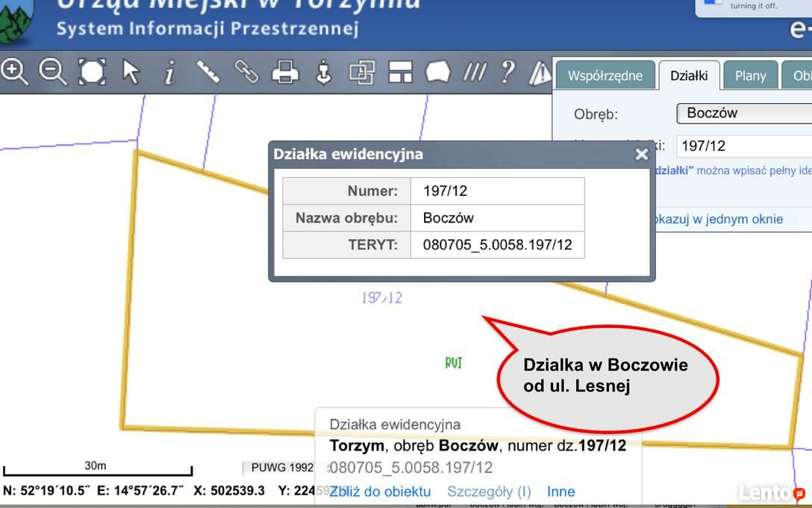Click the download export icon
Screen dimensions: 812x508
click(324, 72)
